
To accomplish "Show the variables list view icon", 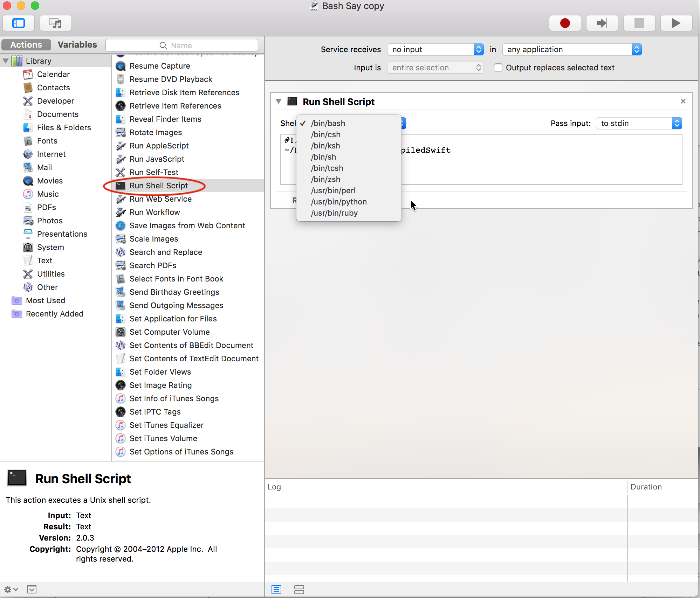I will [299, 590].
